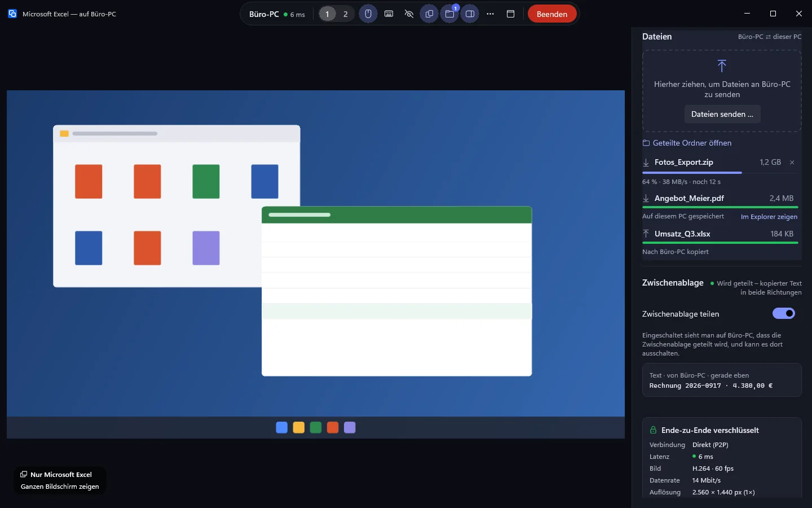Click Ganzen Bildschirm zeigen
Image resolution: width=812 pixels, height=508 pixels.
[60, 487]
